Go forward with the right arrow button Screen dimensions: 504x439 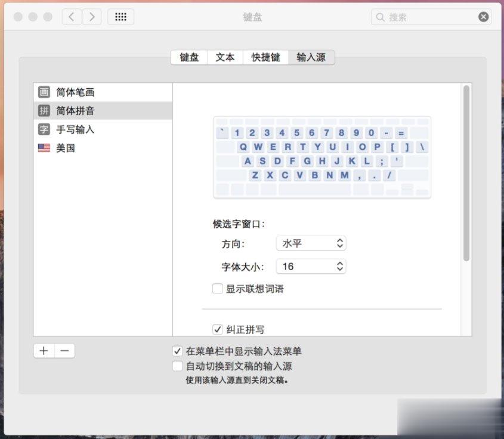pos(92,17)
